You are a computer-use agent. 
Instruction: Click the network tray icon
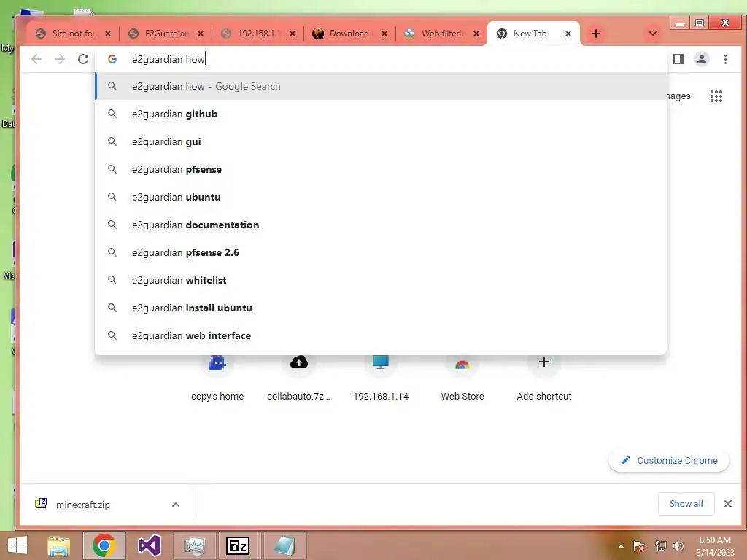[x=660, y=546]
